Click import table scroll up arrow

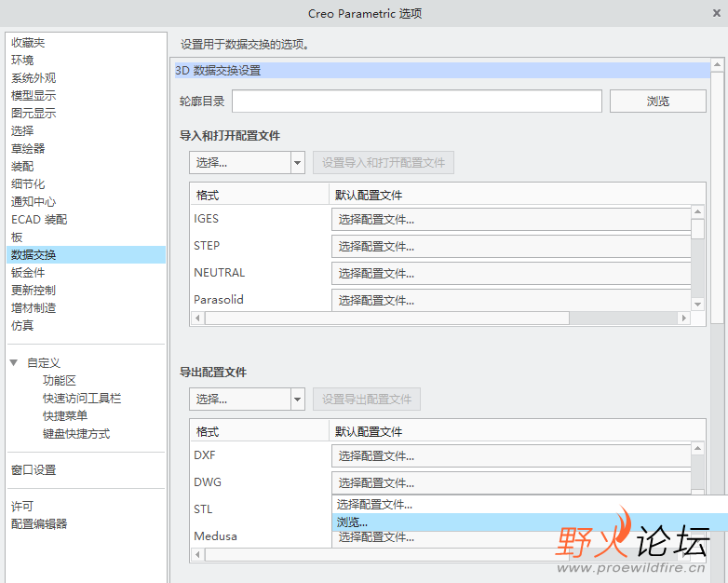tap(697, 211)
